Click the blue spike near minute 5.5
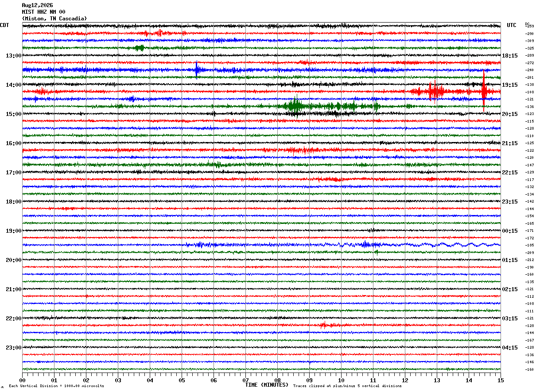 point(197,69)
